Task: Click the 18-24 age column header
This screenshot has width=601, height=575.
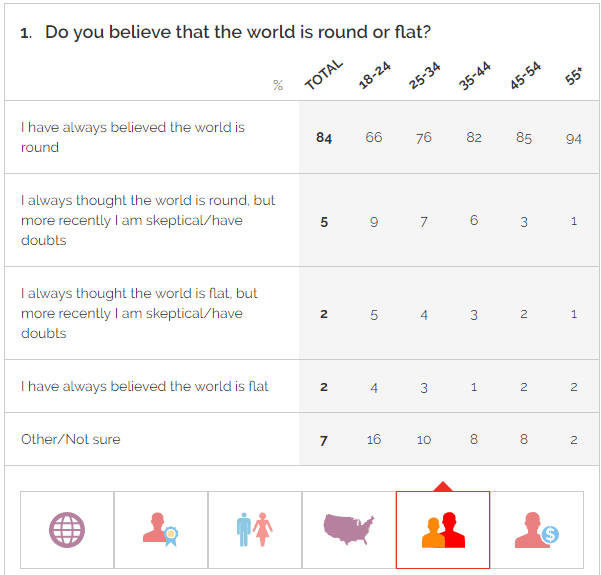Action: [x=374, y=75]
